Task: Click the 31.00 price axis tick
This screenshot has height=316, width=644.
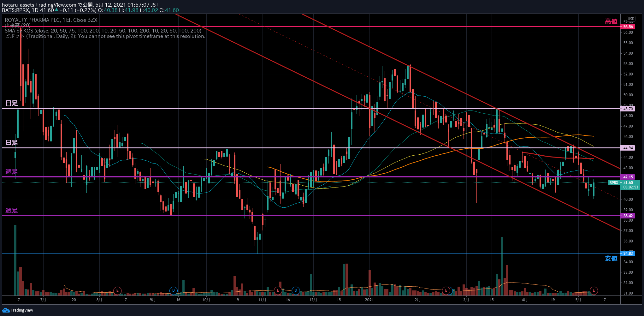Action: pos(628,293)
